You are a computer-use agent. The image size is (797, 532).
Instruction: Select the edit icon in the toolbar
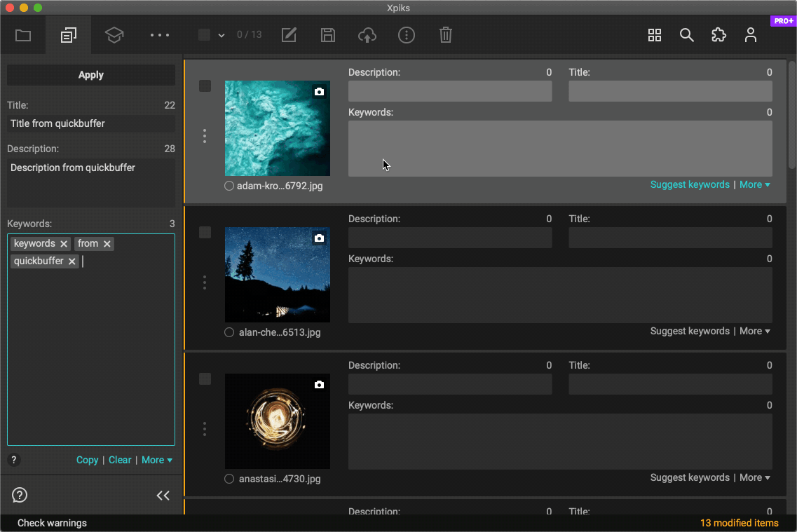288,34
